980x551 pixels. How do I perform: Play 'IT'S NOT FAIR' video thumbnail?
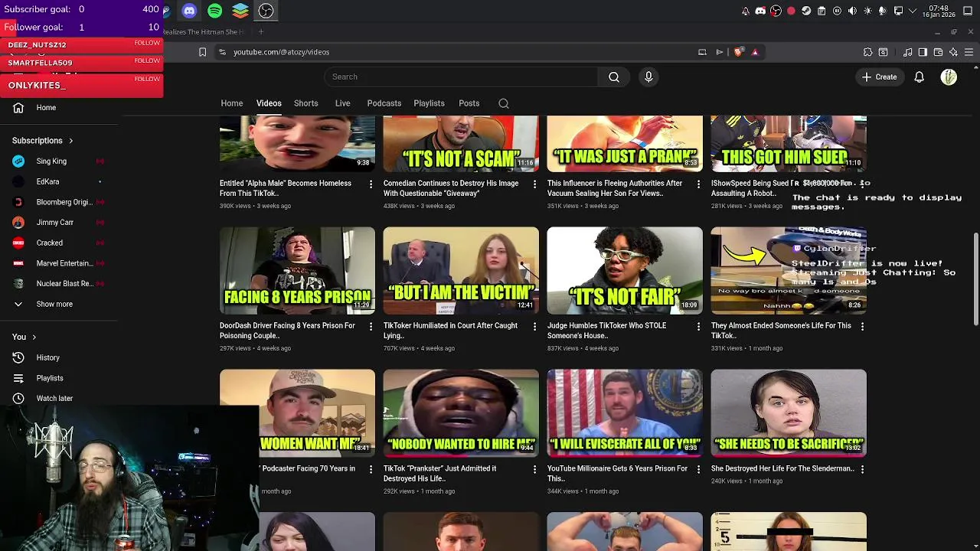tap(625, 270)
